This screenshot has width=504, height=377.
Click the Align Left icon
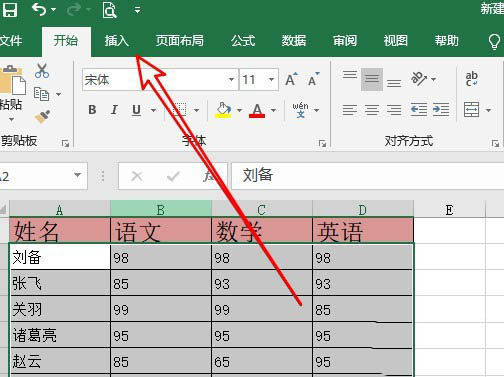350,110
